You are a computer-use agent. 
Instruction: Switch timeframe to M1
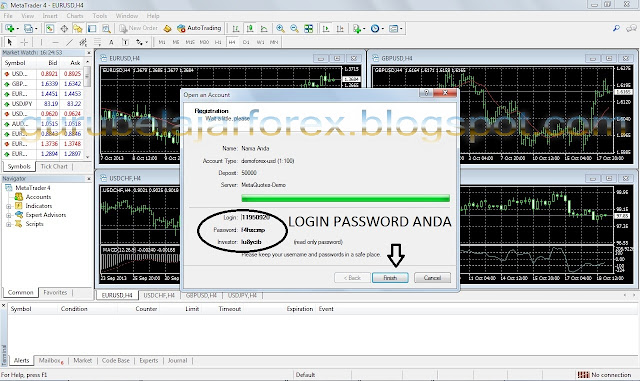pyautogui.click(x=162, y=42)
